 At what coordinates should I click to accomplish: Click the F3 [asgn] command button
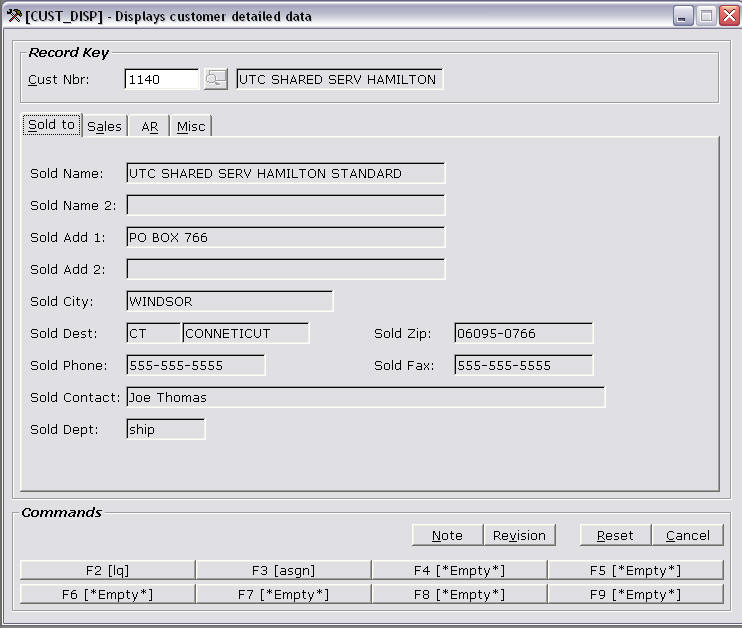[283, 570]
